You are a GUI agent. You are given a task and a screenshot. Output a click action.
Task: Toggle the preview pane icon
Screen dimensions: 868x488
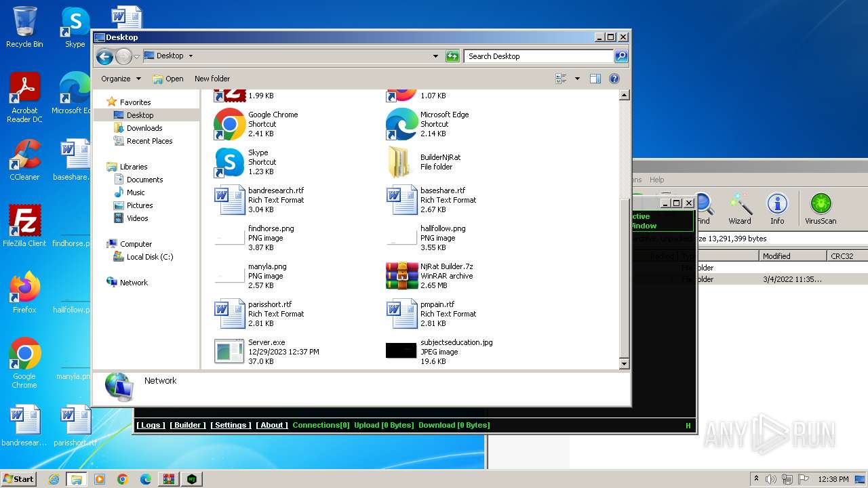[595, 79]
